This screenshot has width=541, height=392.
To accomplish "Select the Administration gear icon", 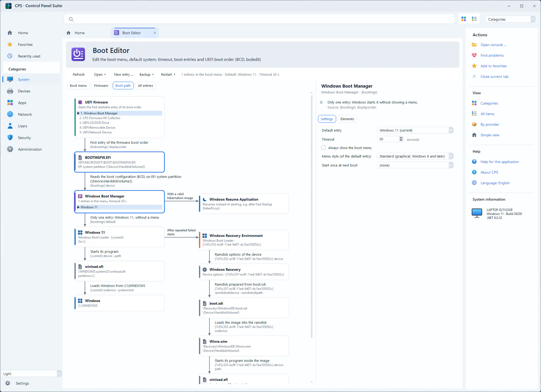I will tap(10, 149).
